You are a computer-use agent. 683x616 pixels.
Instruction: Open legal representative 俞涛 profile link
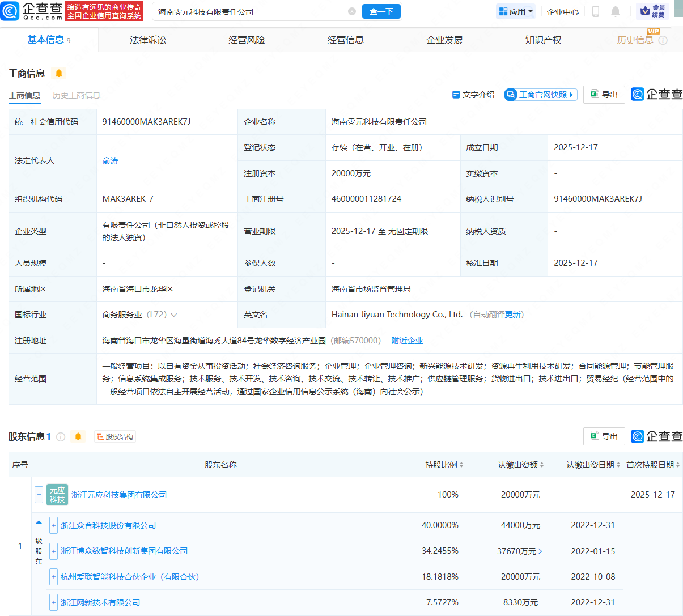tap(110, 160)
